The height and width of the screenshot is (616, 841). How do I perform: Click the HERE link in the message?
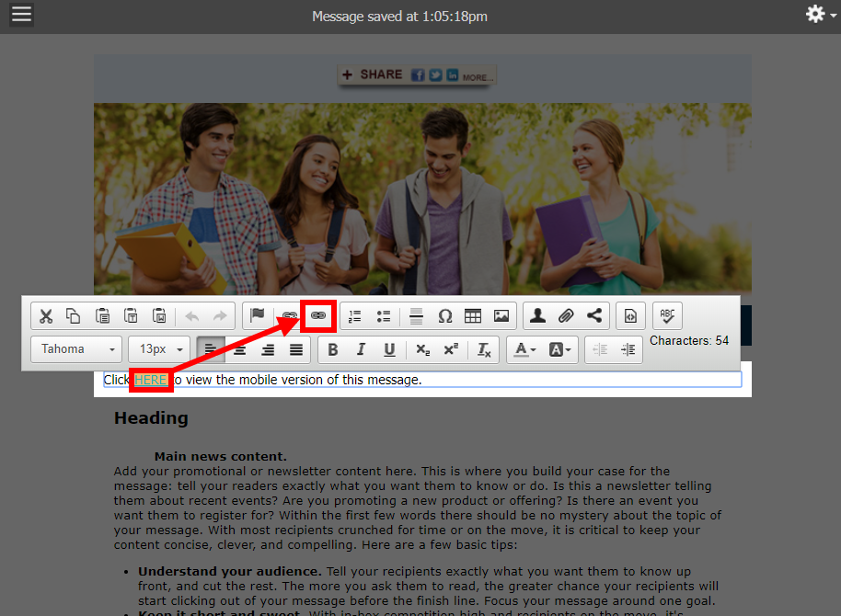[151, 380]
